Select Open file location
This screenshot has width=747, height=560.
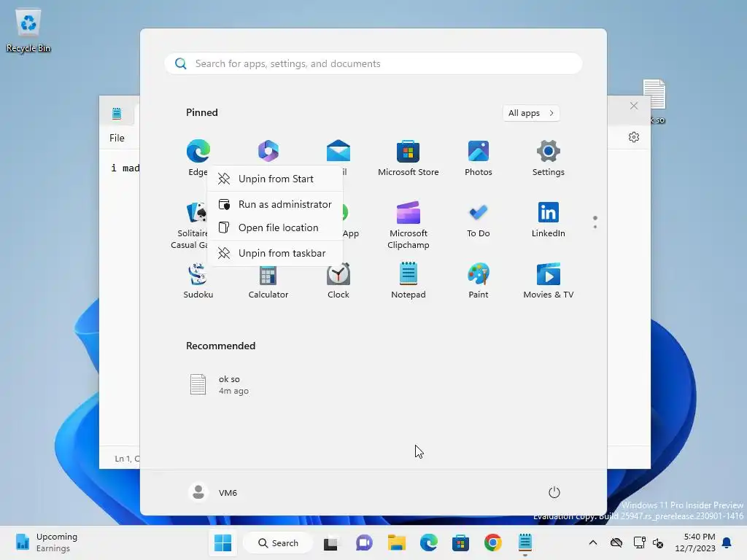pos(275,227)
